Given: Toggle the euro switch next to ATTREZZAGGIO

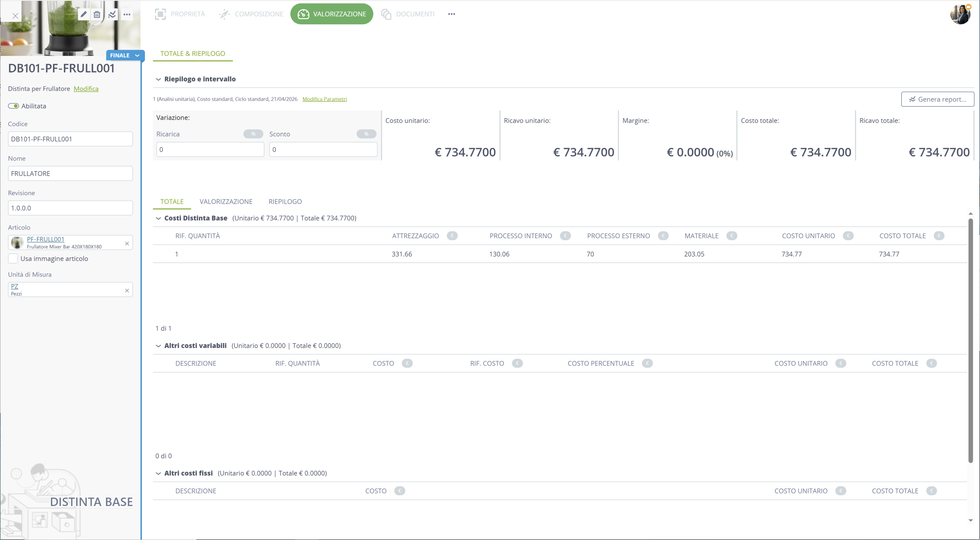Looking at the screenshot, I should (x=452, y=236).
